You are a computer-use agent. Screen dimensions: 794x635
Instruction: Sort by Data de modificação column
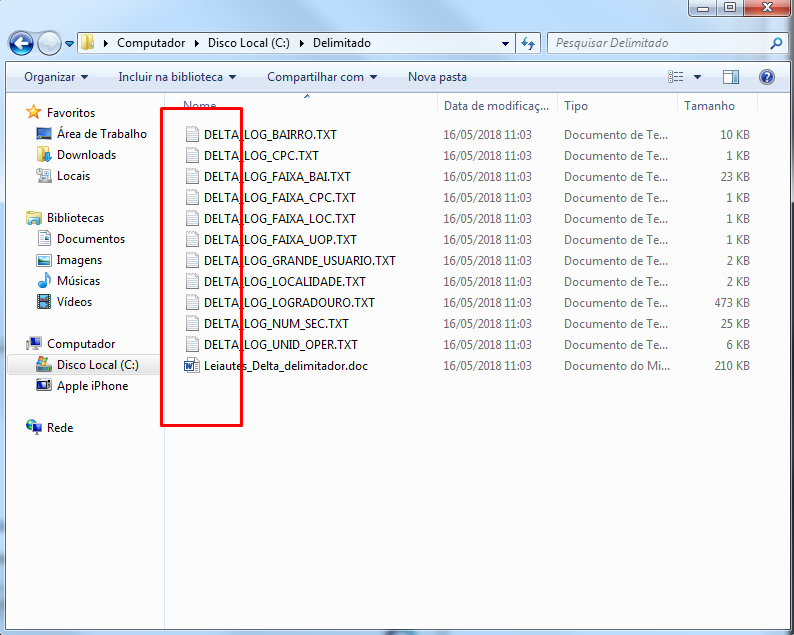tap(496, 106)
